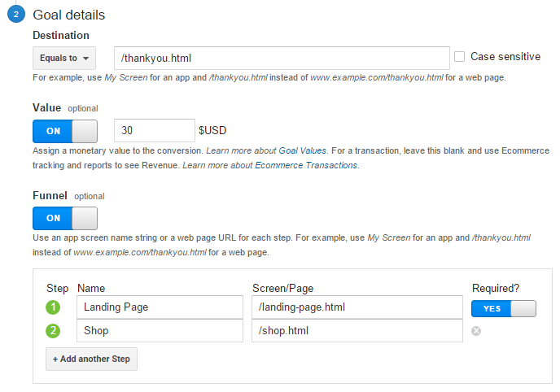Click the /landing-page.html Screen/Page field
The image size is (560, 392).
(x=357, y=307)
